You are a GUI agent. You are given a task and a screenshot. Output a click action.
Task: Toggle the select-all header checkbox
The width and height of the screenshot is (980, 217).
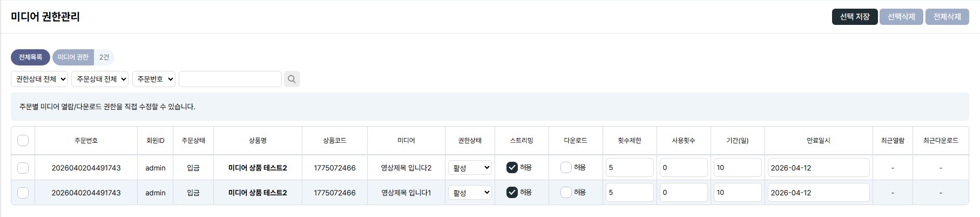[x=23, y=141]
